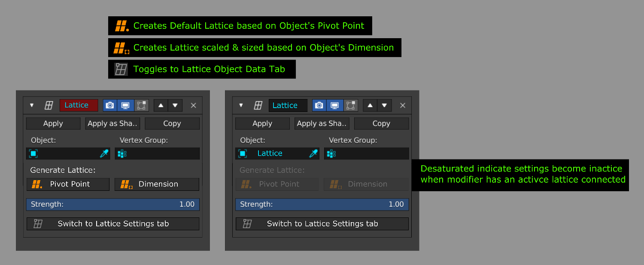Toggle viewport display visibility in right panel
Image resolution: width=644 pixels, height=265 pixels.
tap(334, 105)
